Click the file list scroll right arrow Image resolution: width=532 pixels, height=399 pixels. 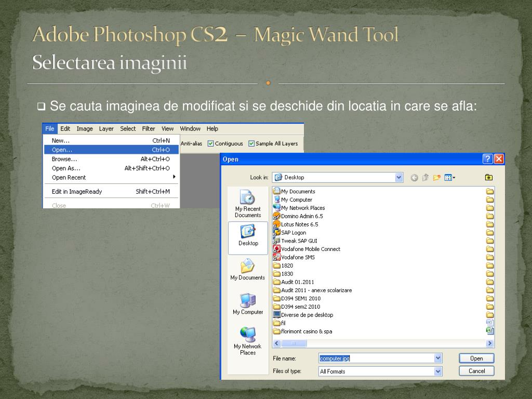click(x=489, y=343)
